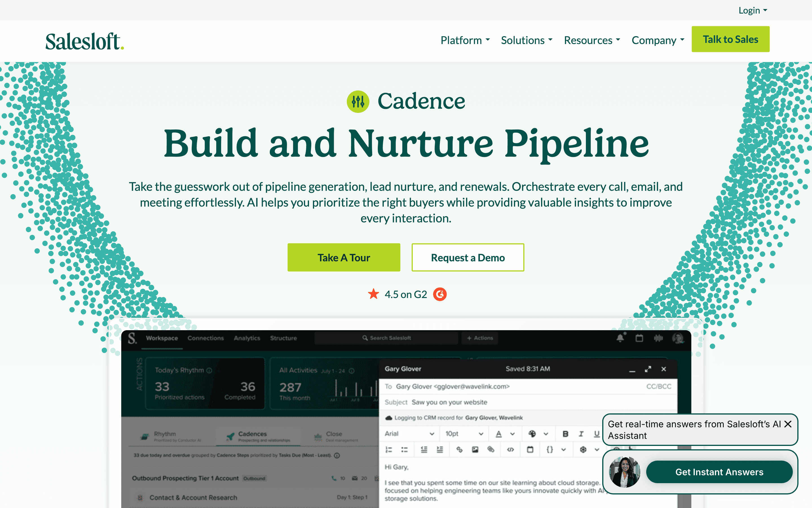This screenshot has width=812, height=508.
Task: Click the curly braces dynamic field icon
Action: point(550,450)
